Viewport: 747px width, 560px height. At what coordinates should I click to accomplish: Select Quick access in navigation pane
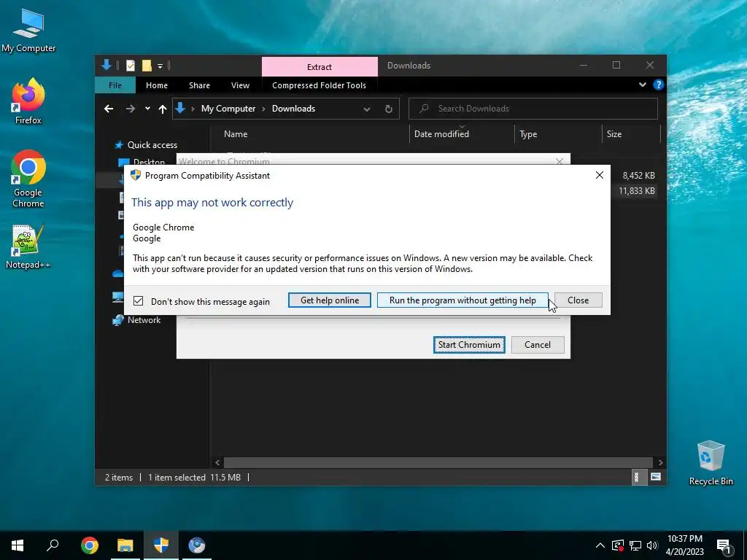tap(146, 145)
